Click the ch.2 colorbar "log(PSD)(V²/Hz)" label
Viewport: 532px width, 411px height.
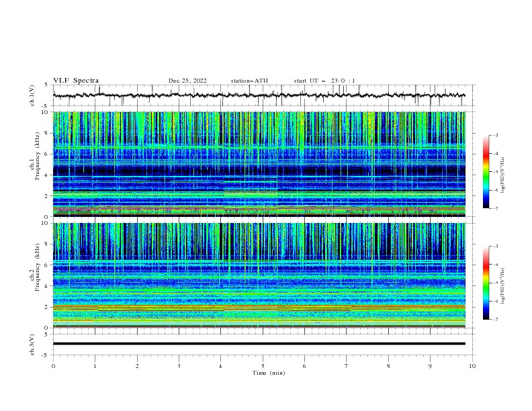tap(503, 286)
